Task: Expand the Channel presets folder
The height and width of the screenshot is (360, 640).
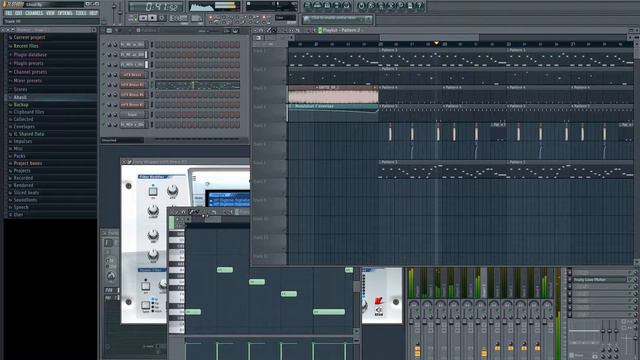Action: (29, 72)
